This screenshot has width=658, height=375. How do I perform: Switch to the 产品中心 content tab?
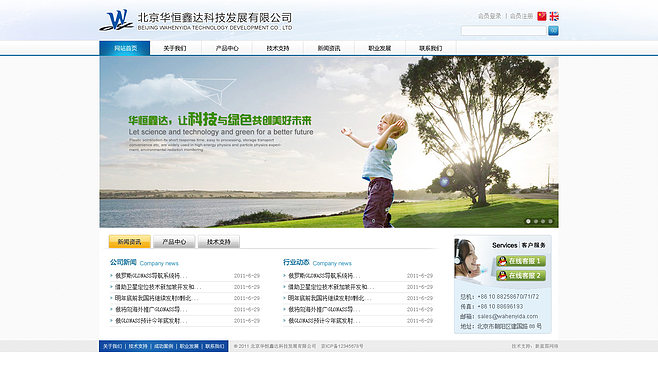(174, 242)
